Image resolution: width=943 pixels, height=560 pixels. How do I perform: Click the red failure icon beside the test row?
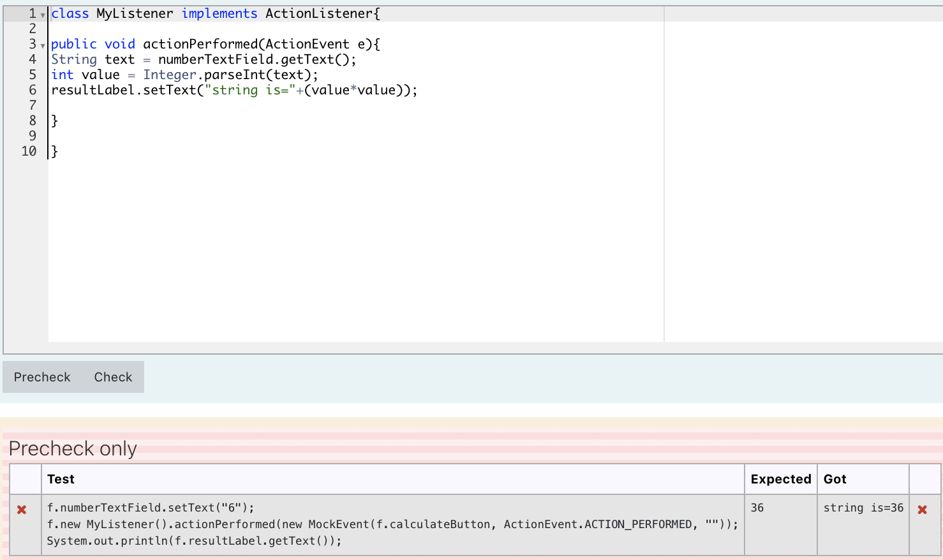coord(22,508)
